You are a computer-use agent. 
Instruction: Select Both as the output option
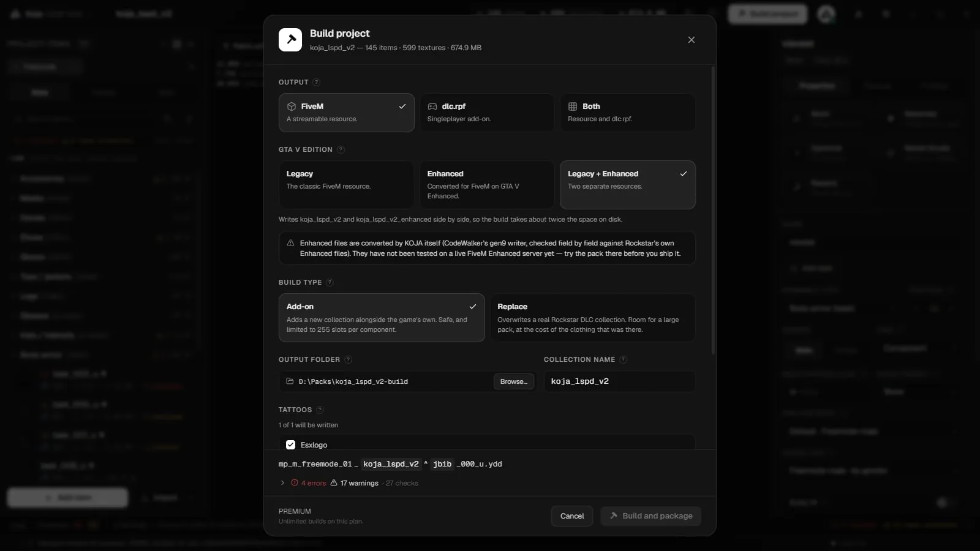[628, 113]
